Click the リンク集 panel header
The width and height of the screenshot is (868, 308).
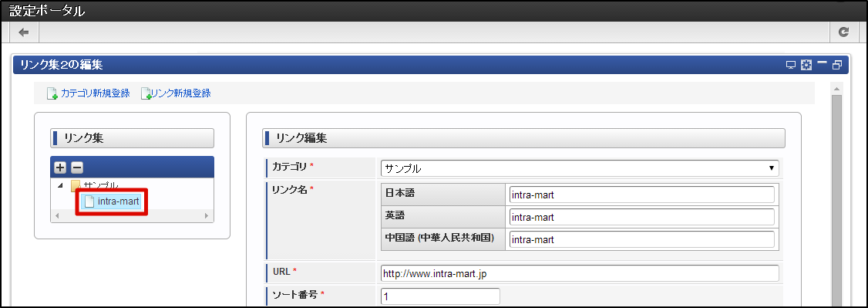(x=133, y=138)
